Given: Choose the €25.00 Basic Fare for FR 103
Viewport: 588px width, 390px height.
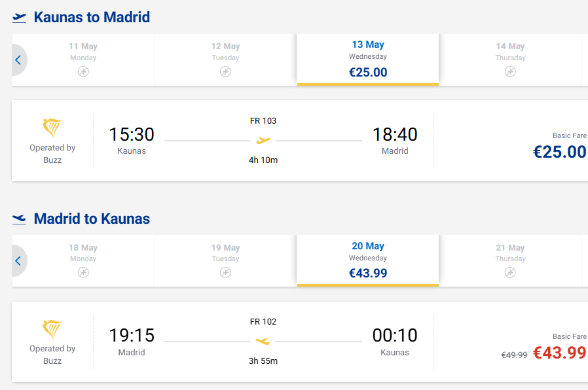Looking at the screenshot, I should point(559,152).
